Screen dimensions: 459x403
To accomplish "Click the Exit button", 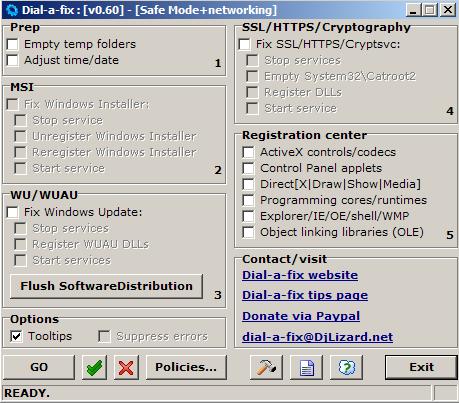I will [x=421, y=367].
